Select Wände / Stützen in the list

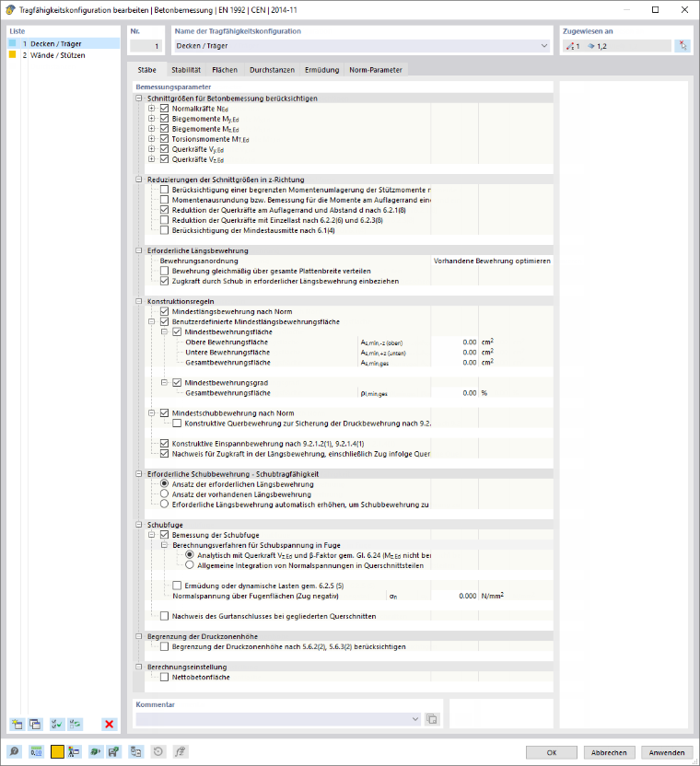click(64, 55)
